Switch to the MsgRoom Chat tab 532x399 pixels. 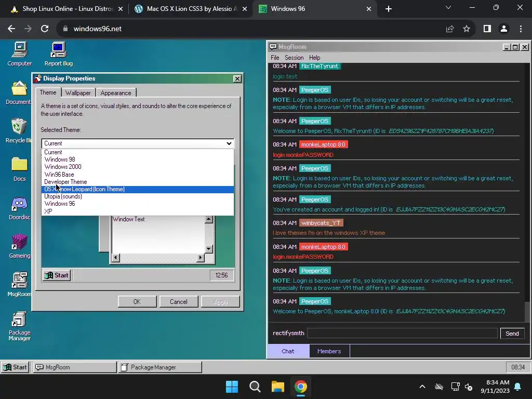288,351
